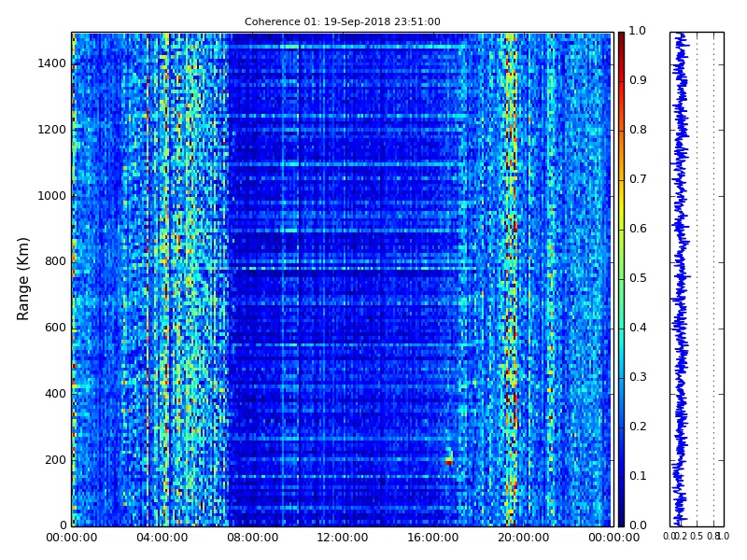
Task: Click the colorbar 0.7 value label
Action: click(x=638, y=179)
